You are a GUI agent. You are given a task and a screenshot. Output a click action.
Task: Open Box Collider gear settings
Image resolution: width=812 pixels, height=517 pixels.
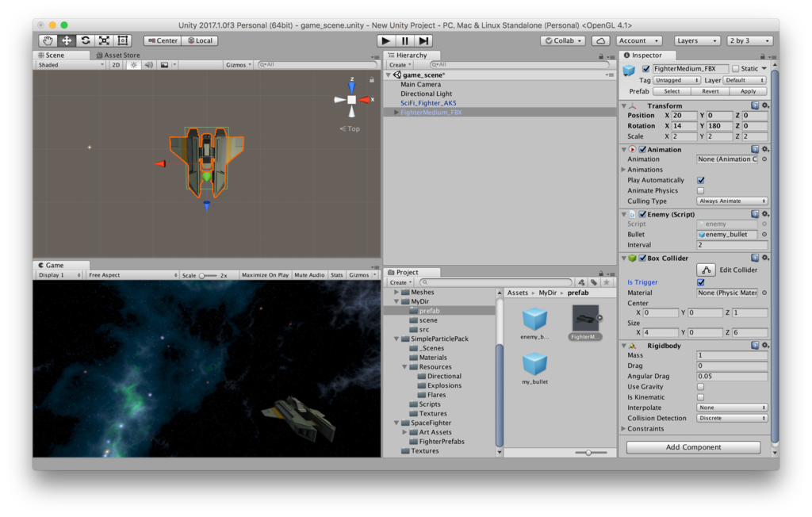(x=765, y=258)
